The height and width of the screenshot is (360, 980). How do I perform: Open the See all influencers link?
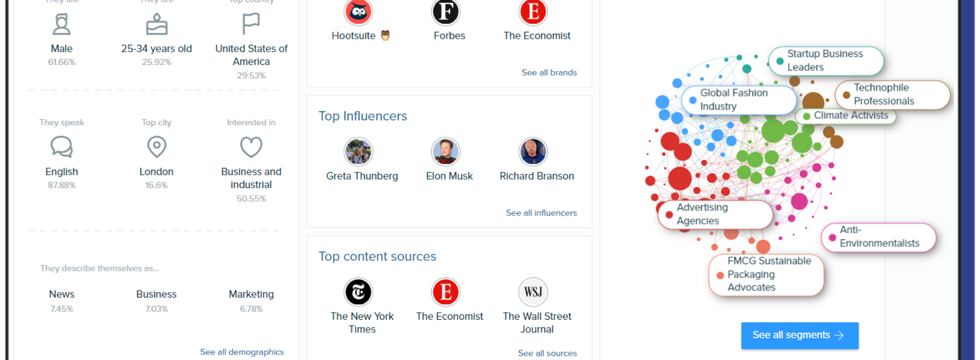tap(541, 213)
